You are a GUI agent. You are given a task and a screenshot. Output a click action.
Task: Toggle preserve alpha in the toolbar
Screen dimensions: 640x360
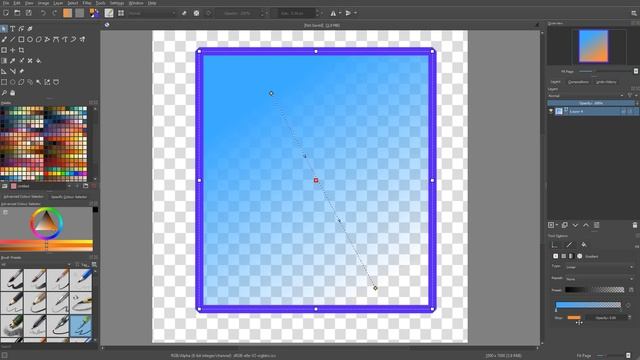196,13
